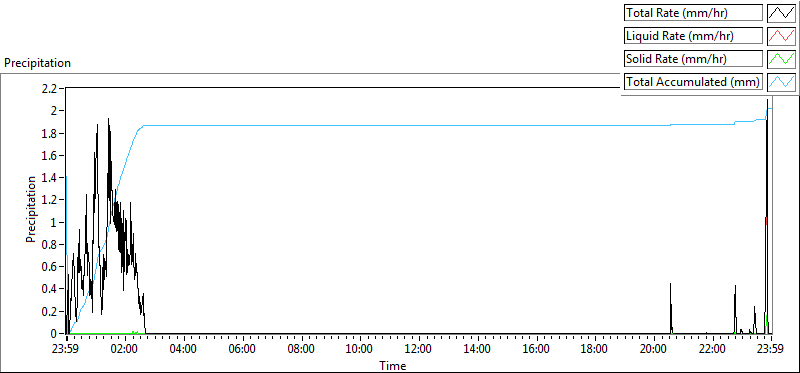
Task: Click the 02:00 time axis label
Action: tap(124, 350)
